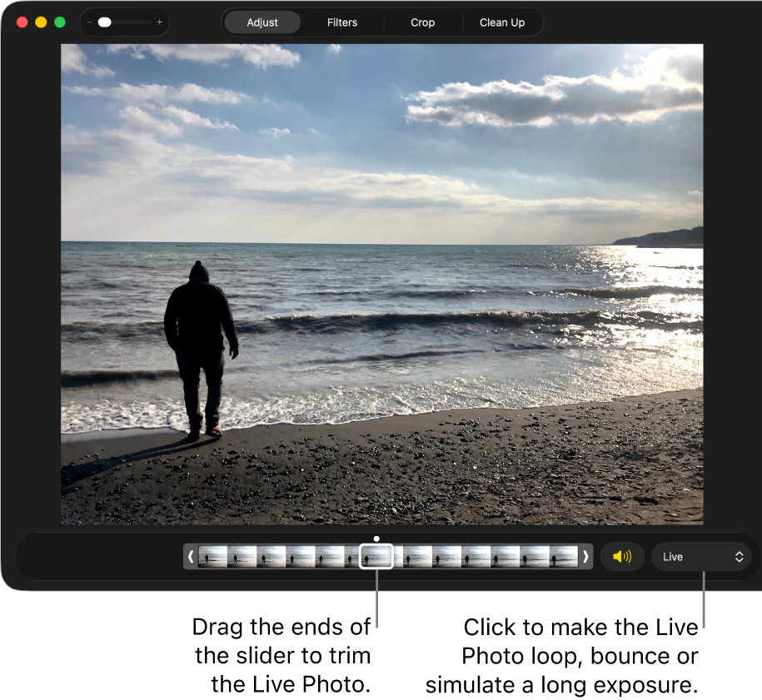Switch to the Filters tab

coord(341,22)
